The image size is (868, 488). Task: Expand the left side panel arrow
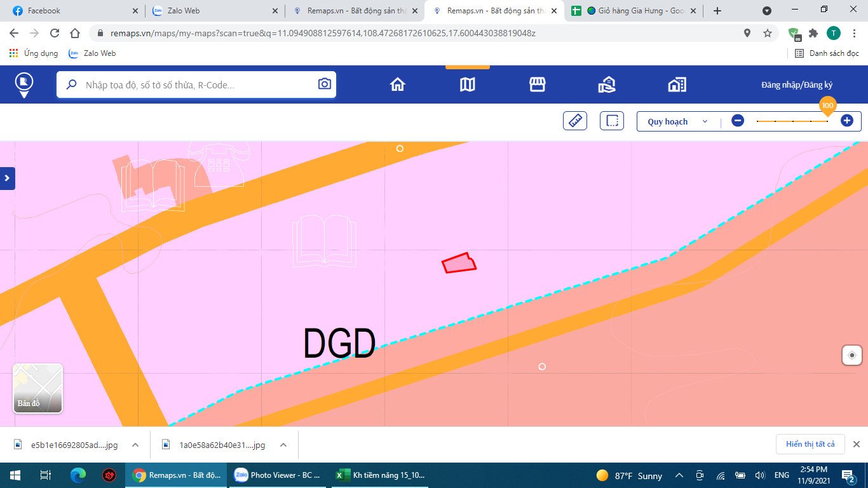7,179
